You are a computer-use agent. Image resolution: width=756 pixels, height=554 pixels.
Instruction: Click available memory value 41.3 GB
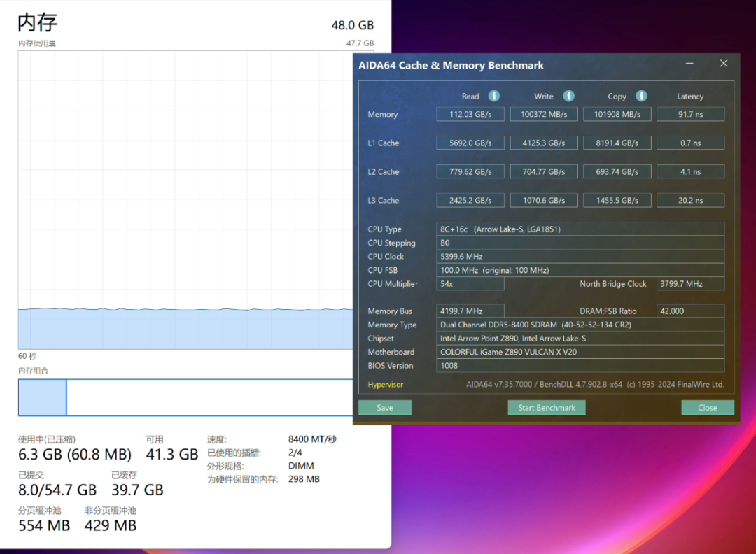172,454
